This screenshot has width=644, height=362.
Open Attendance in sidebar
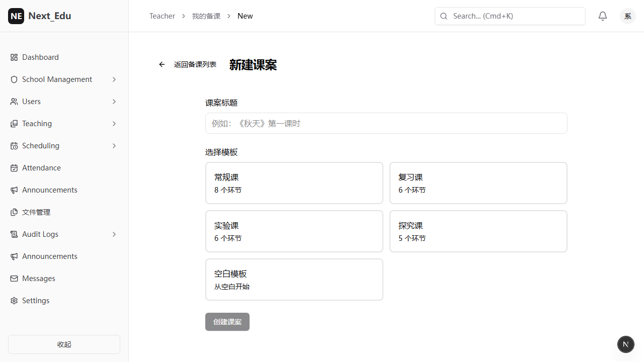64,168
